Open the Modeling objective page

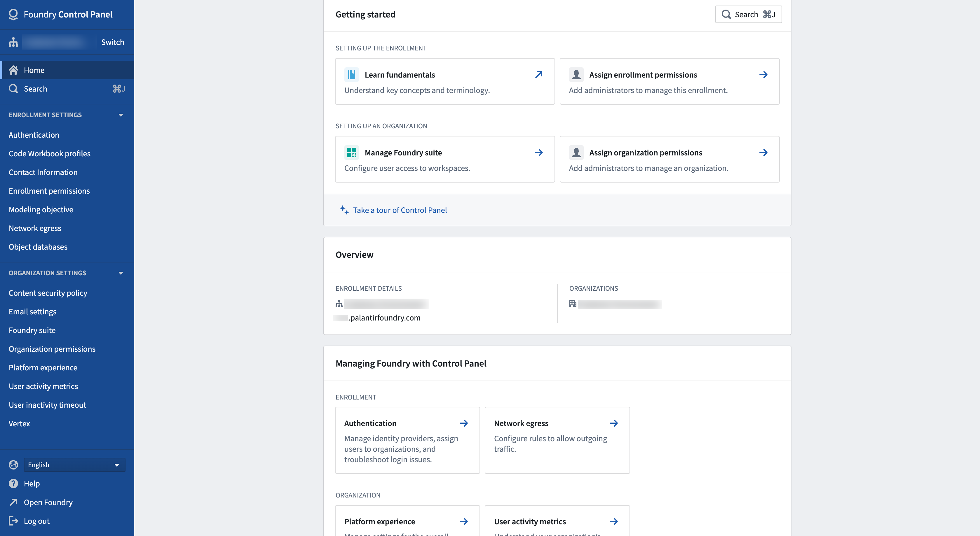point(41,209)
